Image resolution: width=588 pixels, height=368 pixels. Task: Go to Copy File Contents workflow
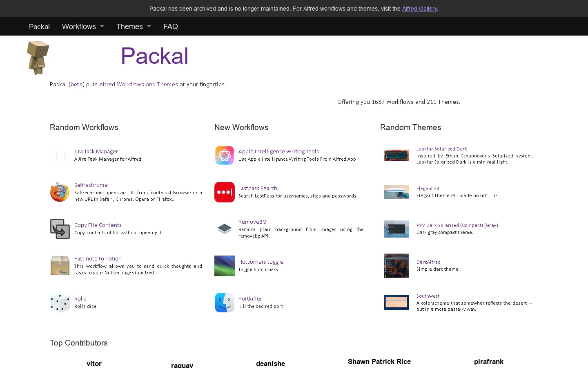pos(98,225)
